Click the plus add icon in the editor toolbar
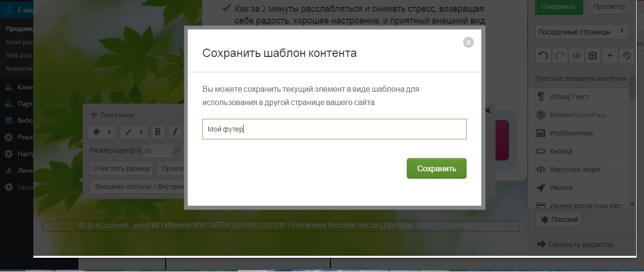 pos(610,55)
